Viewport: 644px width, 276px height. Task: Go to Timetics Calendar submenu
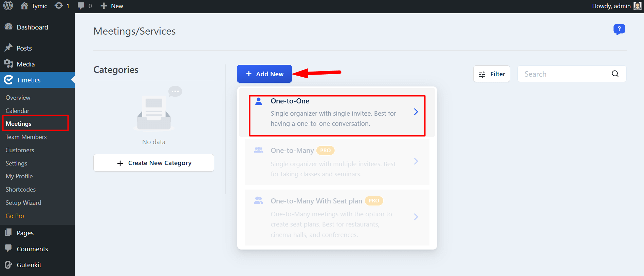[x=17, y=111]
